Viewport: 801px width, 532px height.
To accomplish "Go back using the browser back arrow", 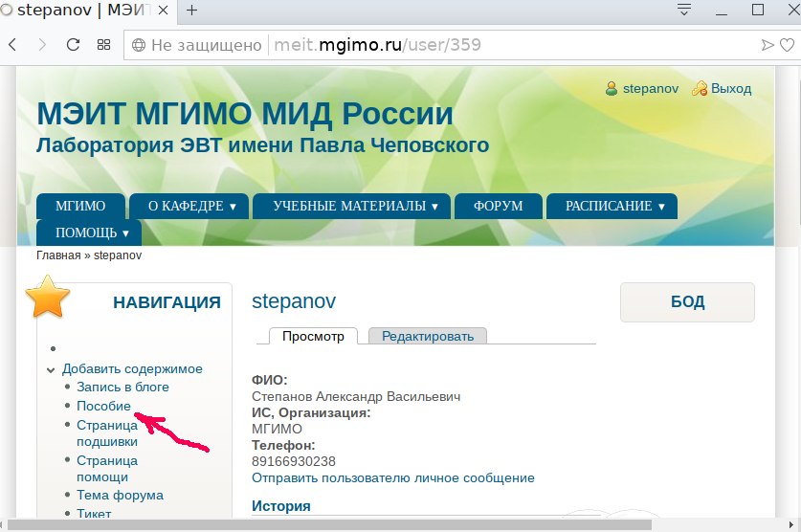I will point(12,45).
